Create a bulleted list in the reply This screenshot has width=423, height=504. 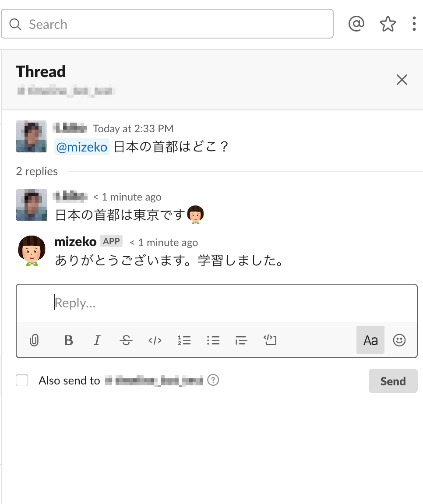[213, 340]
